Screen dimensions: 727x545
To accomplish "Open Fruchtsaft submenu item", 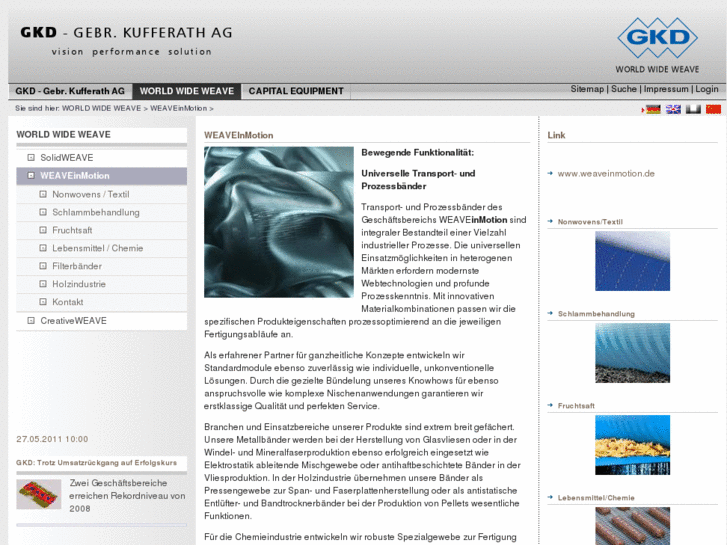I will click(x=102, y=230).
